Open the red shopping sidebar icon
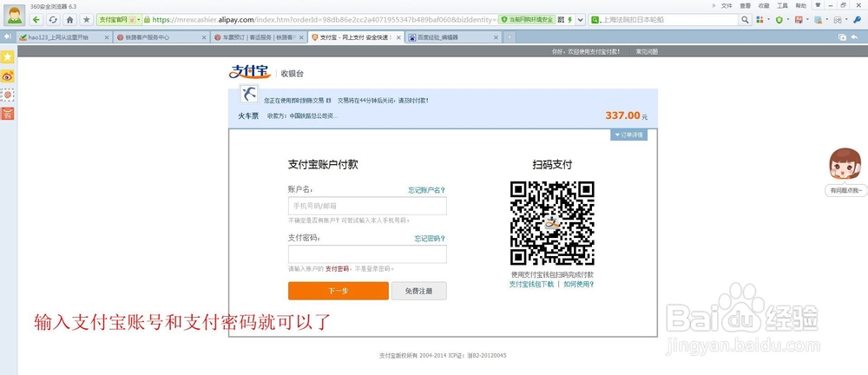Viewport: 868px width, 375px height. click(x=8, y=114)
